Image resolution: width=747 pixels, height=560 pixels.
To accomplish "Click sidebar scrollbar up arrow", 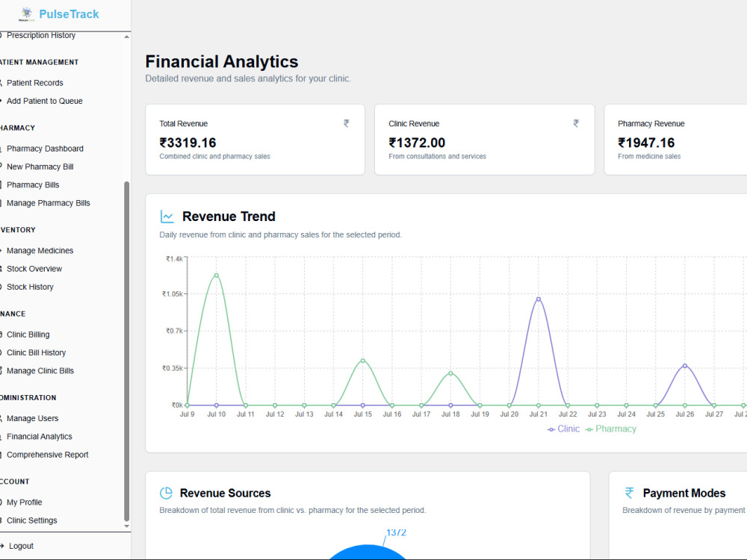I will (127, 37).
